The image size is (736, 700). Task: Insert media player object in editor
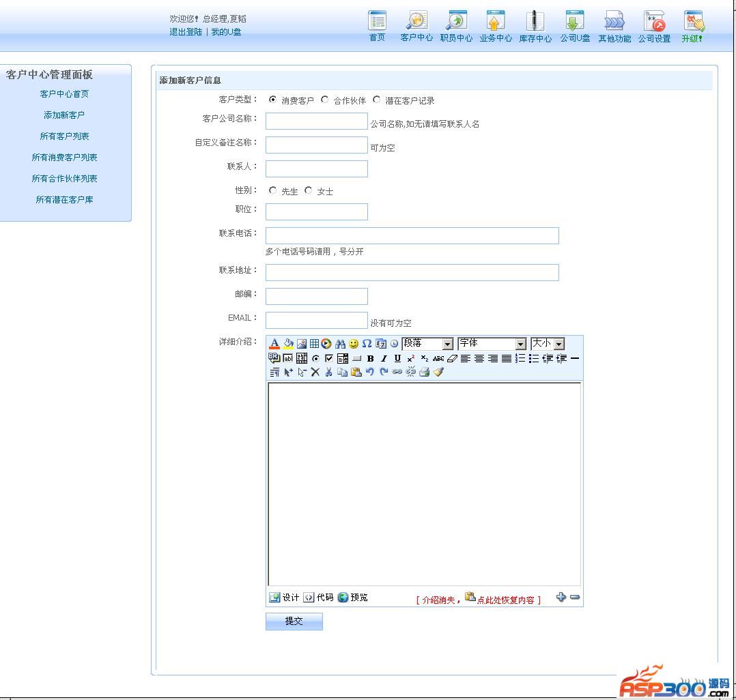[326, 344]
